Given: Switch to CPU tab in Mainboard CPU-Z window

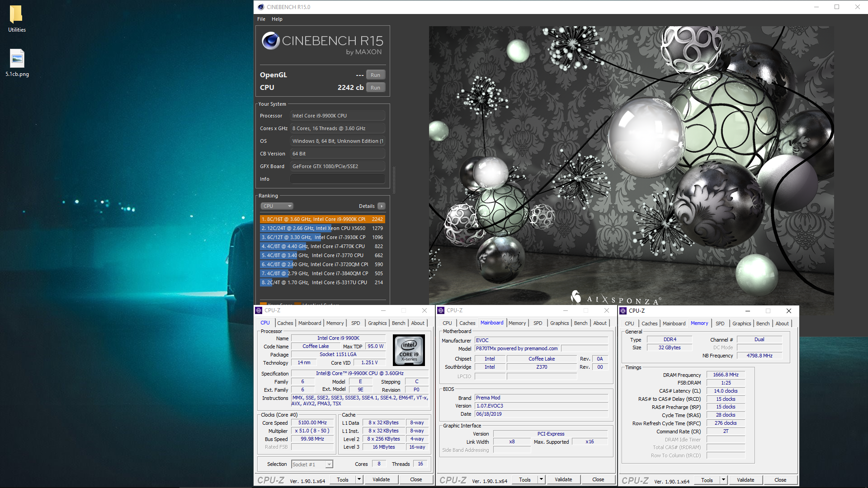Looking at the screenshot, I should coord(447,323).
